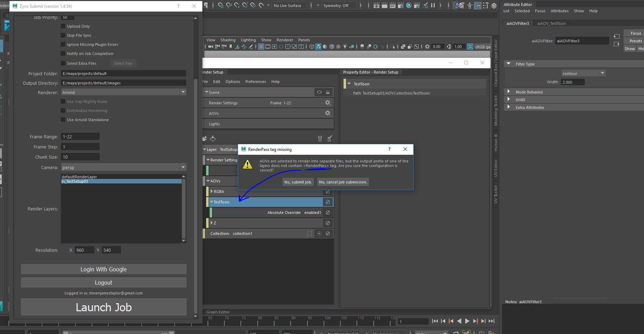
Task: Jump to the end of playback range
Action: (492, 321)
